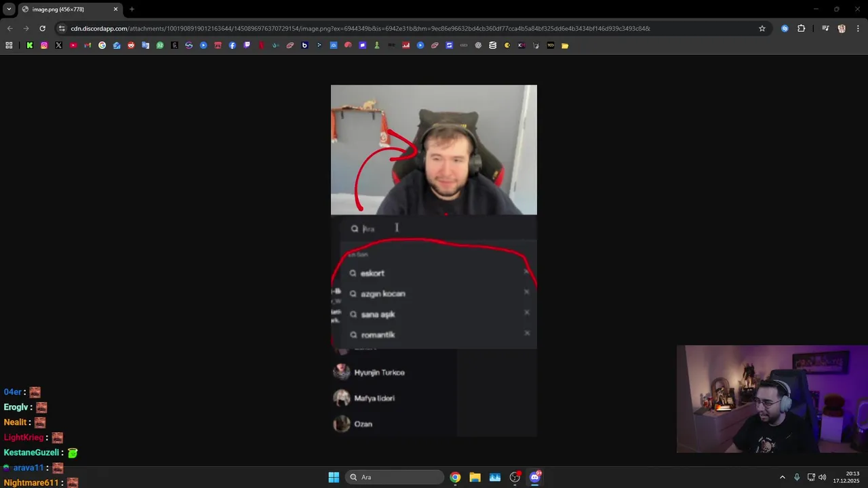Click the taskbar search box Ara
868x488 pixels.
395,477
